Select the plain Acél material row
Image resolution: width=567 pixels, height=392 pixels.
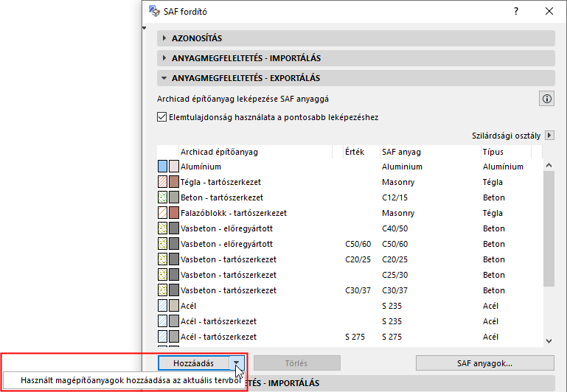point(350,306)
